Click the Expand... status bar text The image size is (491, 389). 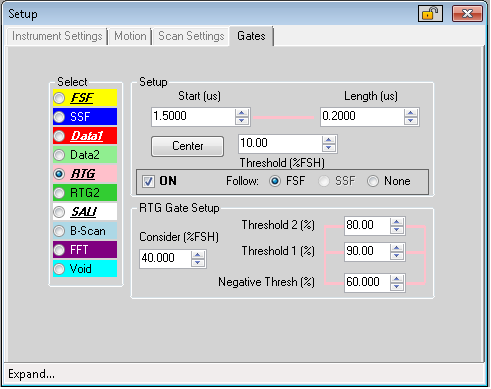pyautogui.click(x=31, y=374)
